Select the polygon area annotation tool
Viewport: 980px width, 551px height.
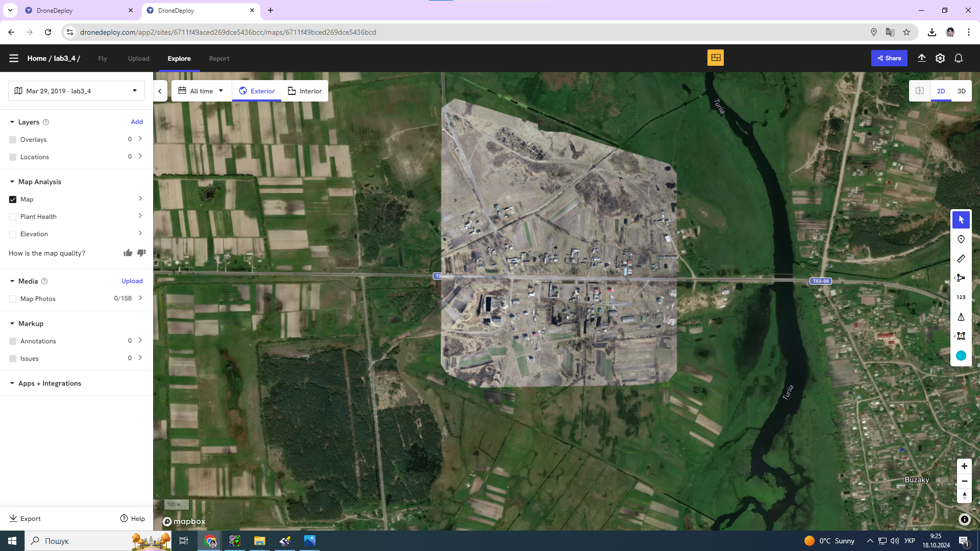tap(961, 278)
